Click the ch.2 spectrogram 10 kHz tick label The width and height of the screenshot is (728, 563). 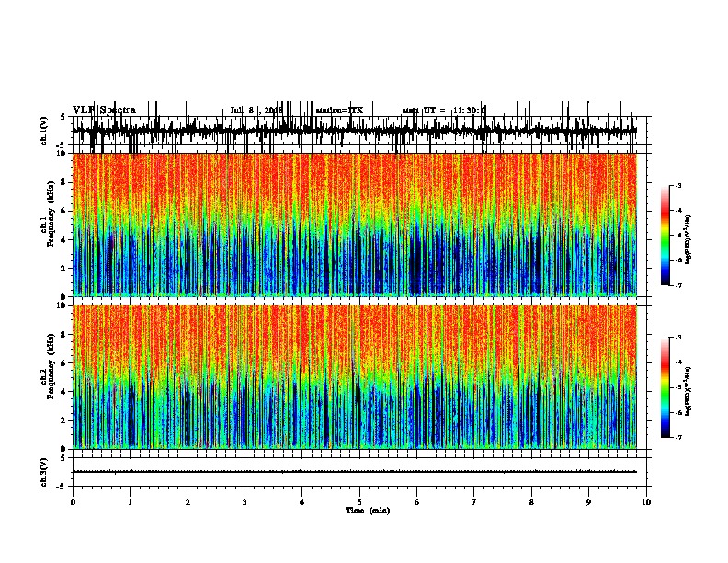[x=62, y=305]
